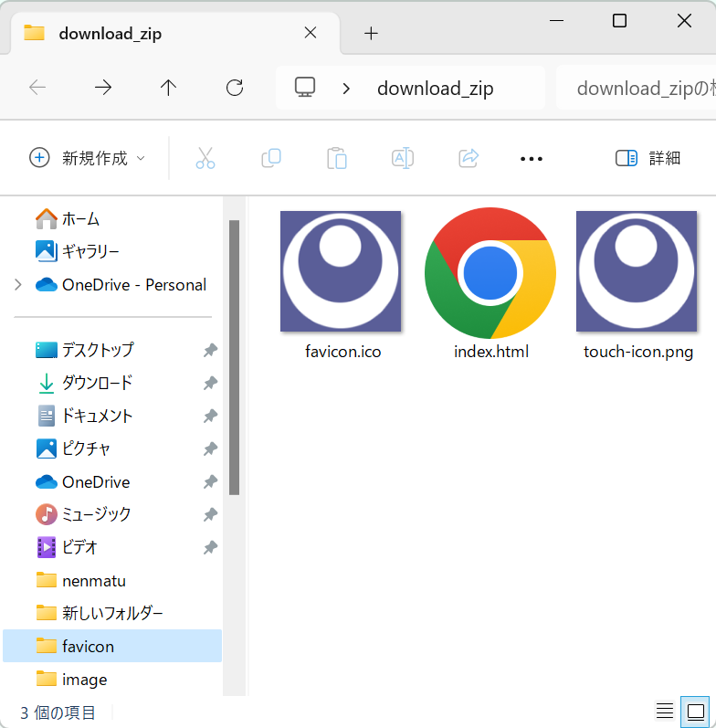Add a new tab with plus button
This screenshot has height=728, width=716.
point(371,34)
